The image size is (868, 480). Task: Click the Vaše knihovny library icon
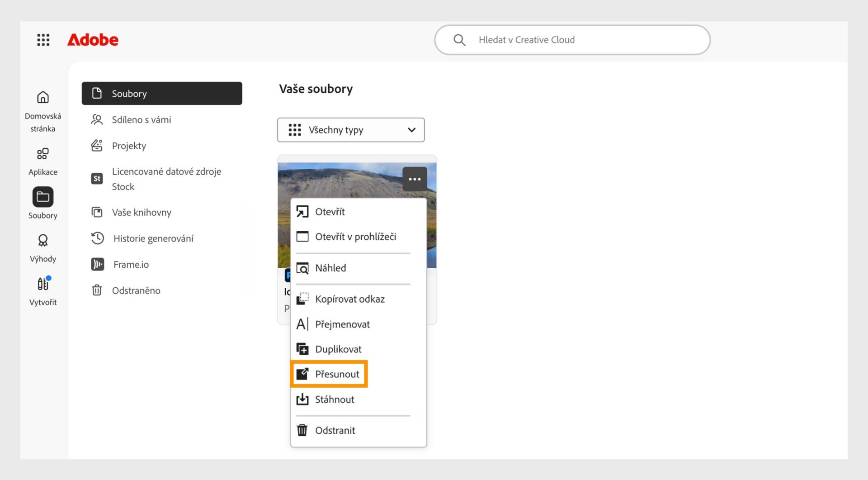(97, 212)
